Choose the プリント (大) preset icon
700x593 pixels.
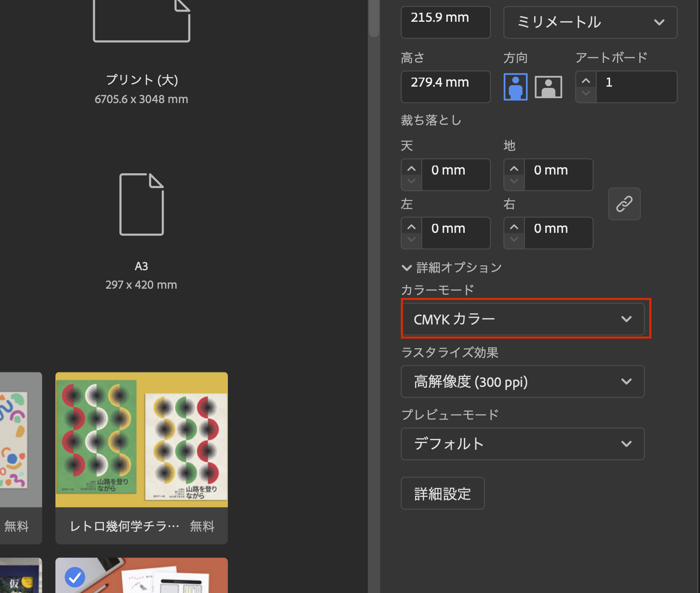point(141,21)
